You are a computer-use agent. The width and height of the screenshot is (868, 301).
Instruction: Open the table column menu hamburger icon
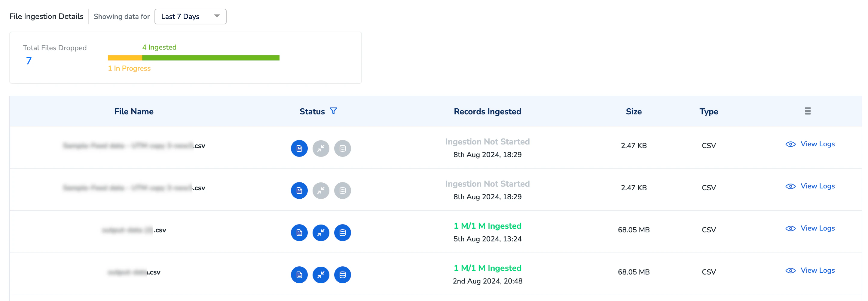point(808,111)
